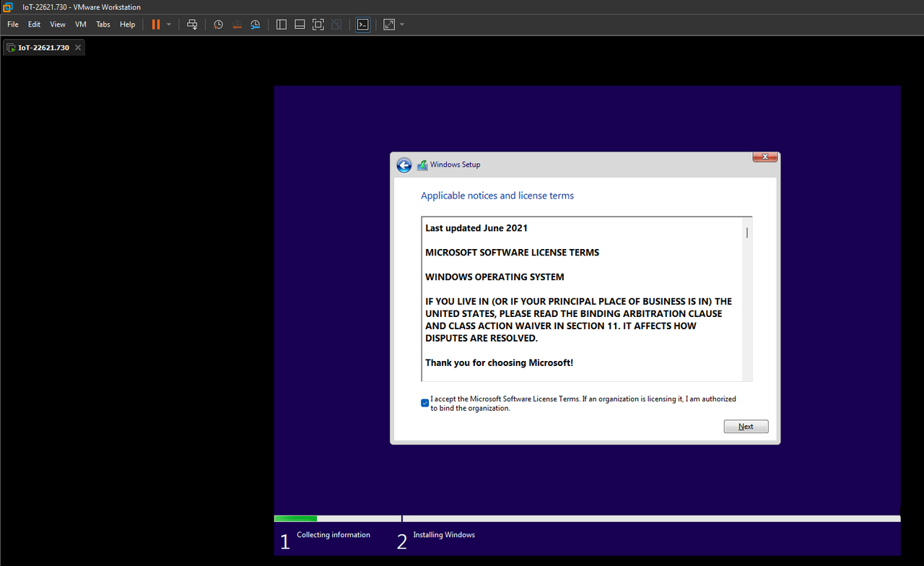Toggle the library sidebar panel icon
Image resolution: width=924 pixels, height=566 pixels.
(282, 25)
